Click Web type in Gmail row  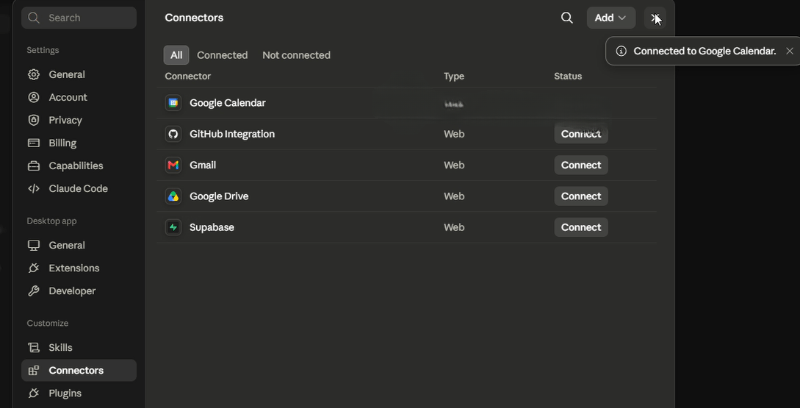454,165
